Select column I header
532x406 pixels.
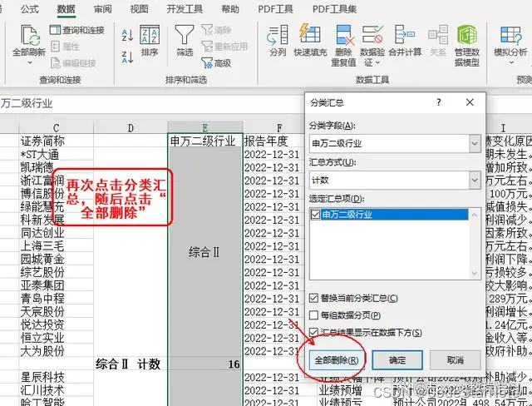click(x=504, y=128)
